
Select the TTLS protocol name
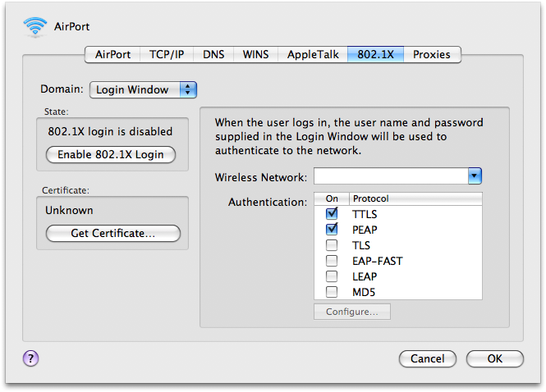point(365,214)
